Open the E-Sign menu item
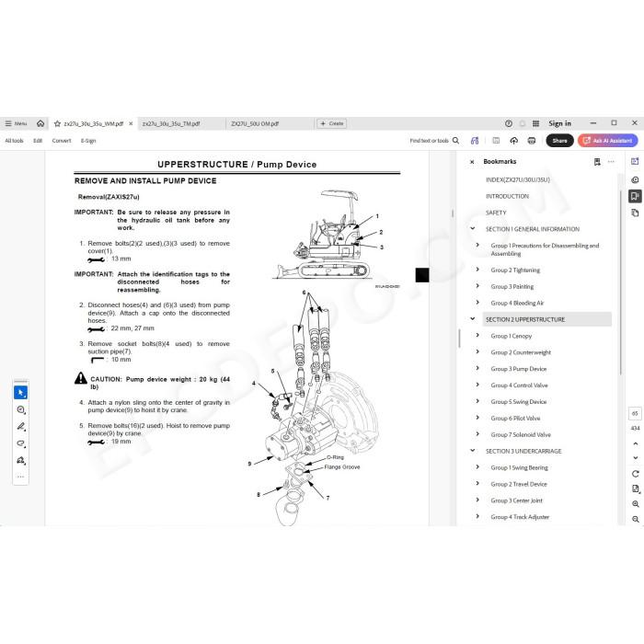This screenshot has width=644, height=644. pyautogui.click(x=88, y=141)
